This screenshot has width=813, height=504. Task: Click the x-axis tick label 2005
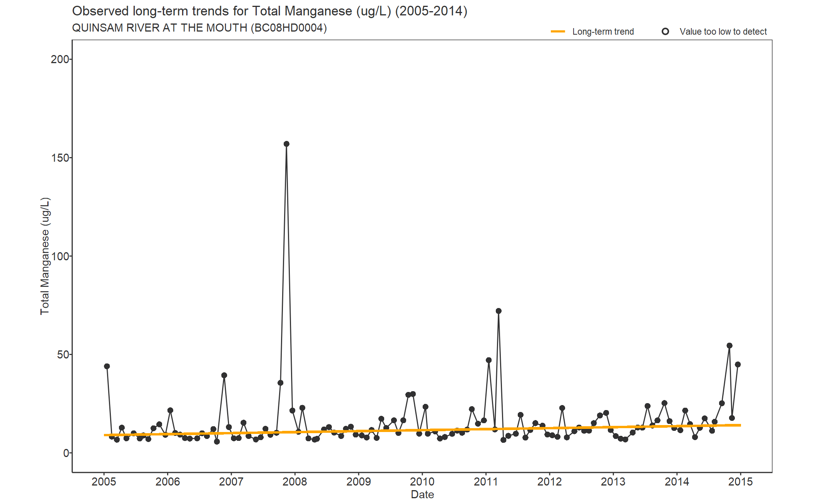pos(104,482)
